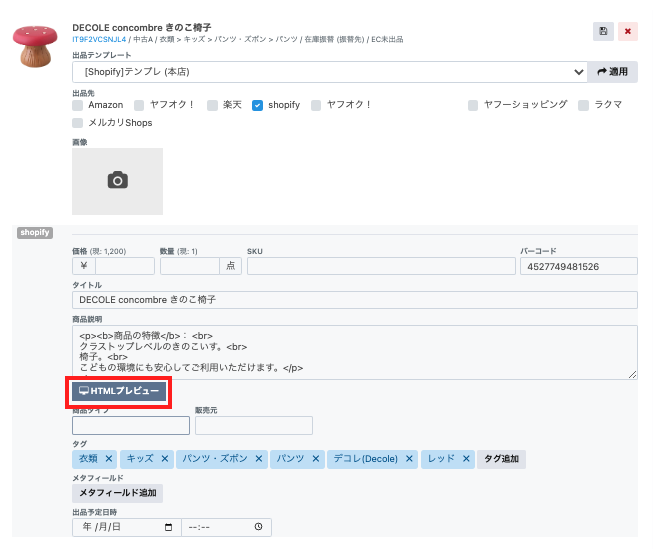Enable the ヤフーショッピング checkbox
Viewport: 663px width, 549px height.
(x=473, y=105)
